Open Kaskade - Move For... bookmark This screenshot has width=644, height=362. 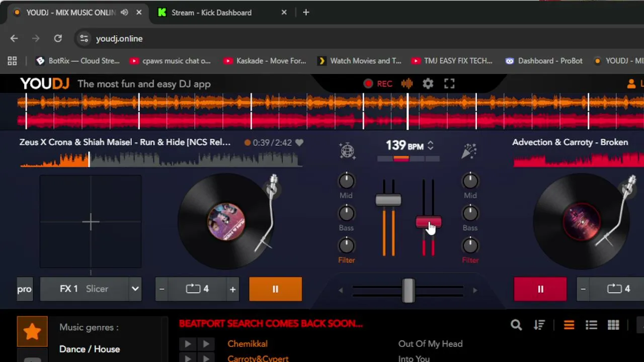click(x=265, y=61)
